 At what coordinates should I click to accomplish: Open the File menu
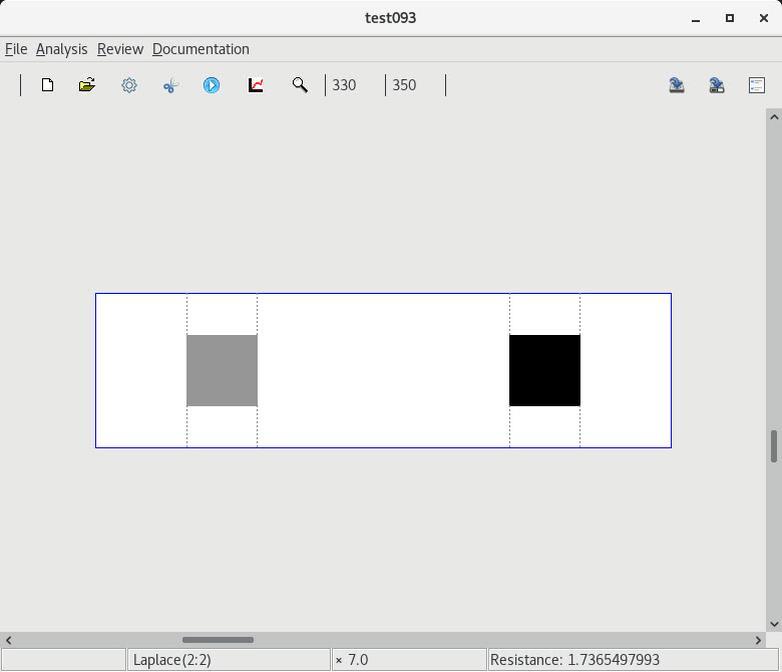(x=16, y=49)
